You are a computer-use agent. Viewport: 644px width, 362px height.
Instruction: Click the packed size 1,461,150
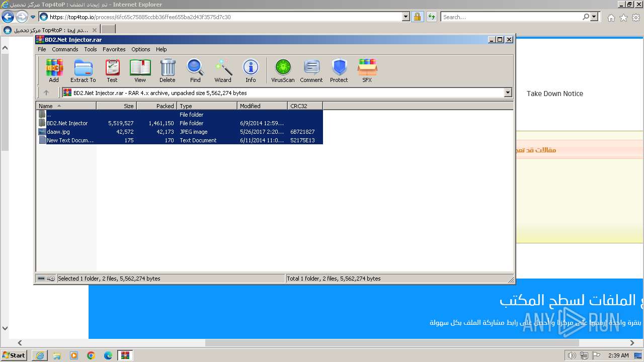(161, 123)
